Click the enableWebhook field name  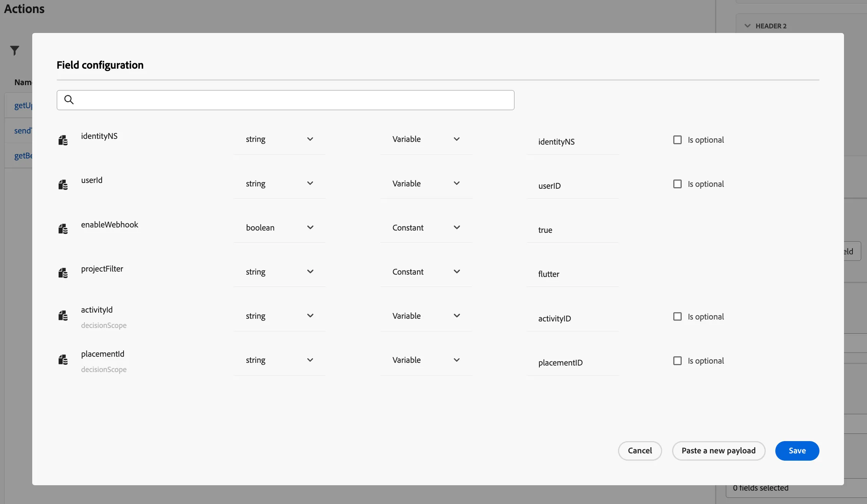[109, 225]
